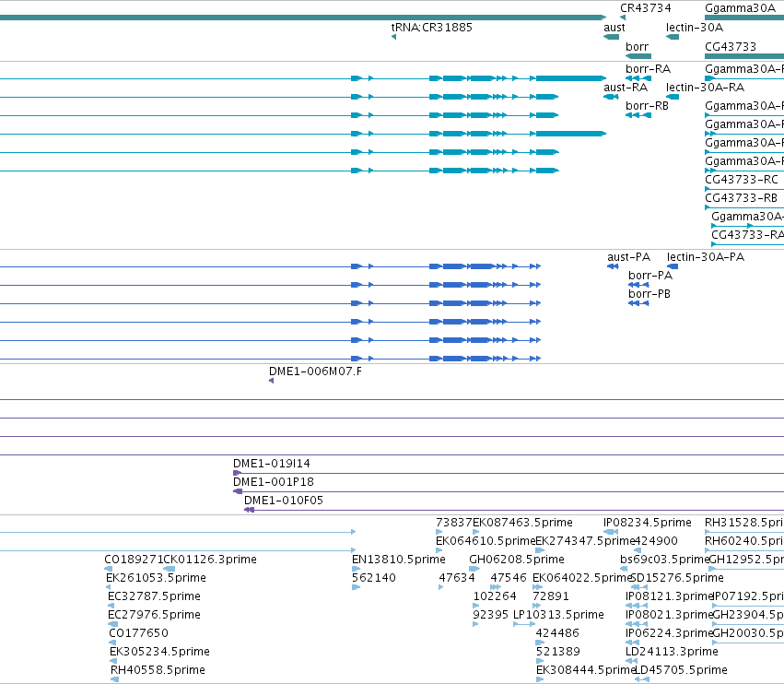Screen dimensions: 784x684
Task: Select the borr-PB protein label
Action: coord(649,294)
